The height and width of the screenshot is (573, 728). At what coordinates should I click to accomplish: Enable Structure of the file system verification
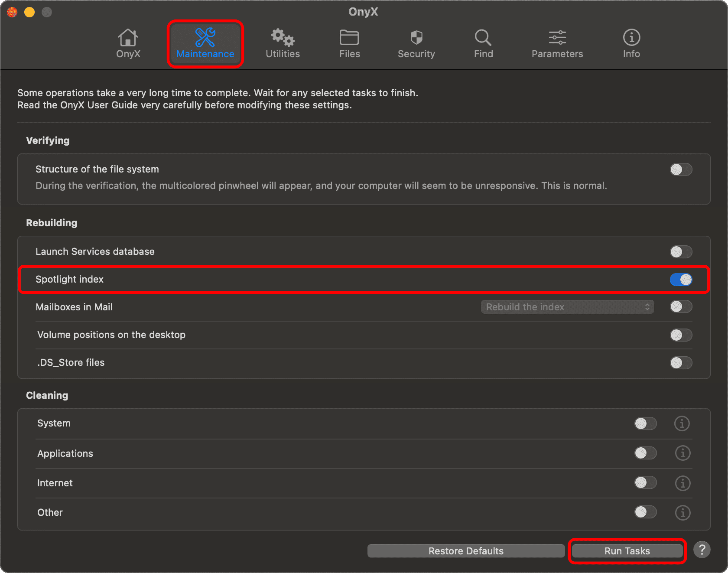click(681, 169)
